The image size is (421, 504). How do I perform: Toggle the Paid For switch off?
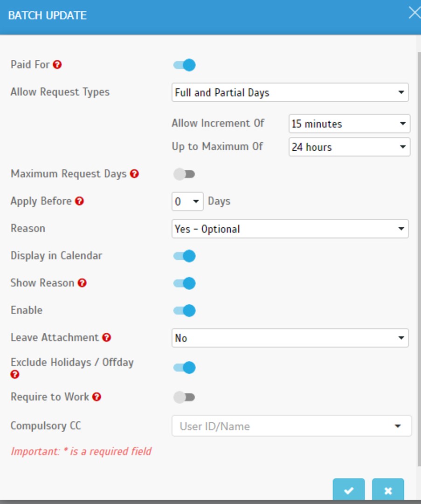(185, 65)
